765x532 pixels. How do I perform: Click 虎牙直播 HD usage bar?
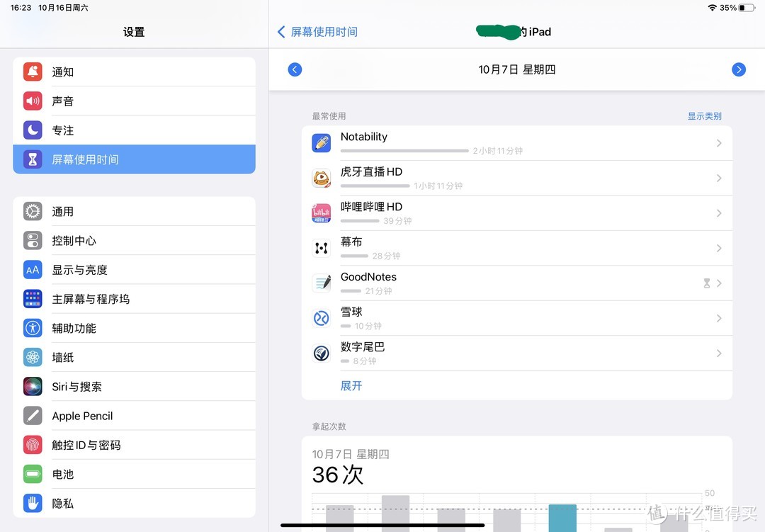pos(375,186)
